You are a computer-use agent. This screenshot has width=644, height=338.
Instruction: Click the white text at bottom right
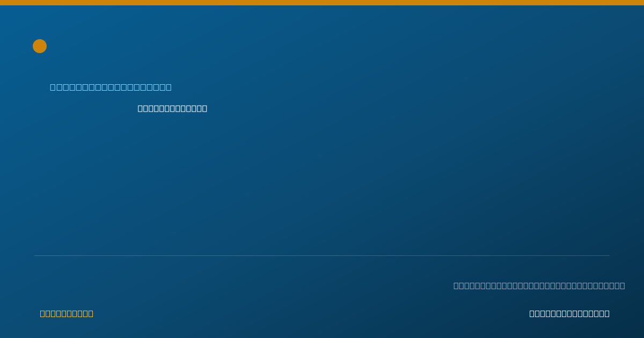tap(569, 313)
